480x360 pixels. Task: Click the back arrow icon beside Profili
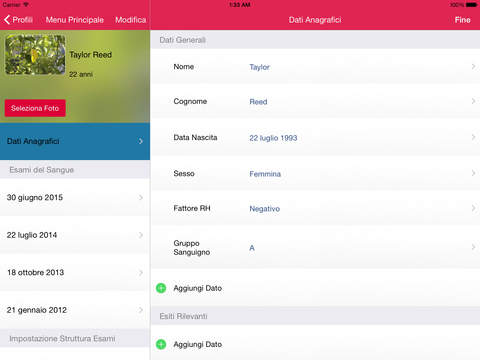click(x=7, y=20)
